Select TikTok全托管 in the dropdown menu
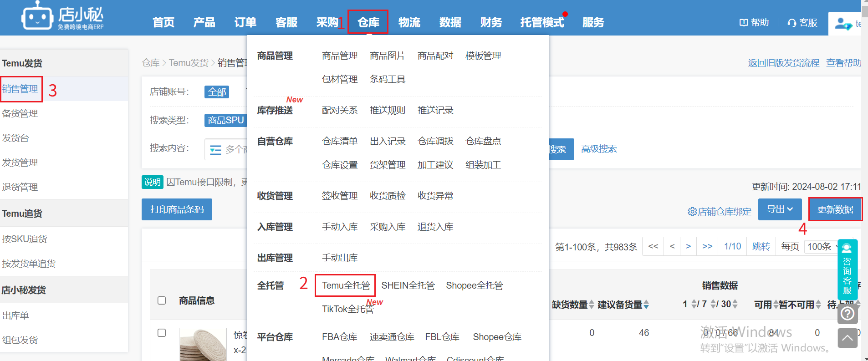This screenshot has height=361, width=868. [348, 309]
